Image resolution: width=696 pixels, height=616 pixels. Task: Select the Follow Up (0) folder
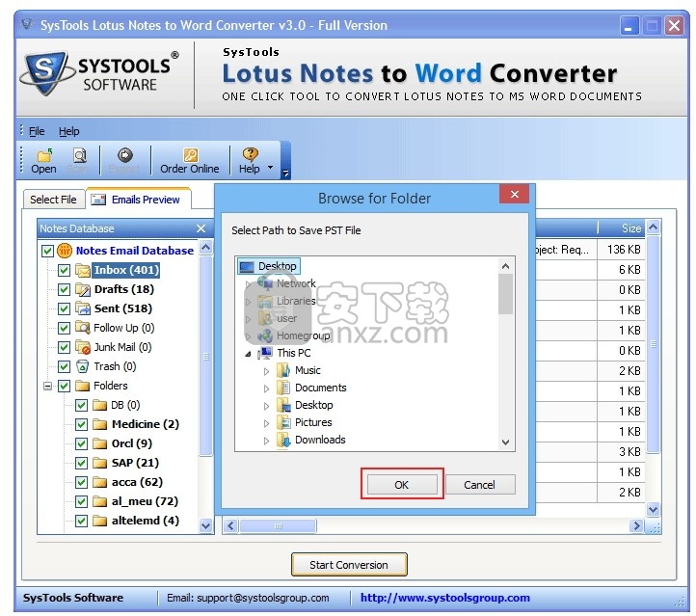pyautogui.click(x=123, y=328)
